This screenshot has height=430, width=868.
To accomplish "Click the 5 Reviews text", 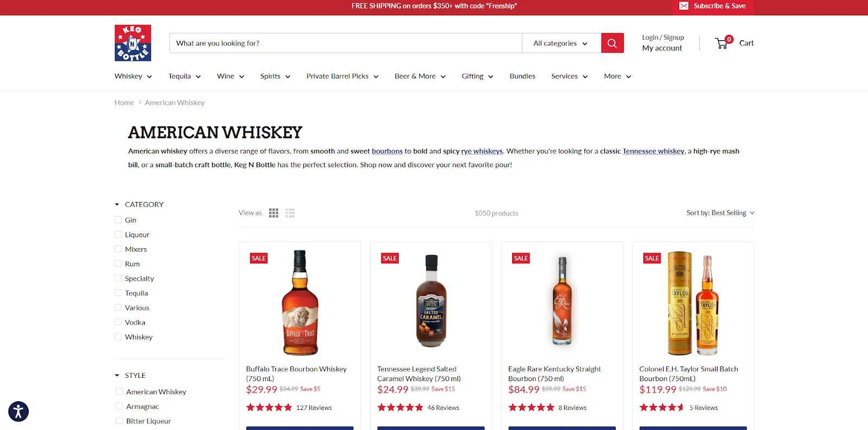I will 704,408.
